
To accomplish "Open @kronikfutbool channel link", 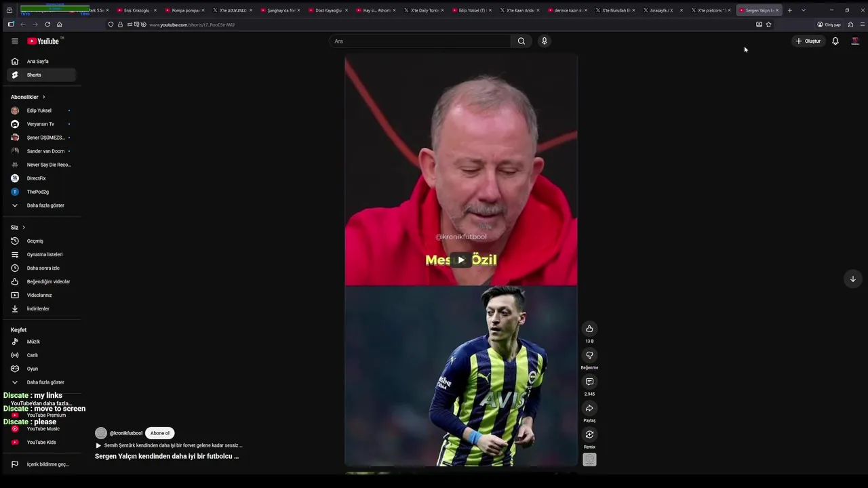I will (125, 433).
